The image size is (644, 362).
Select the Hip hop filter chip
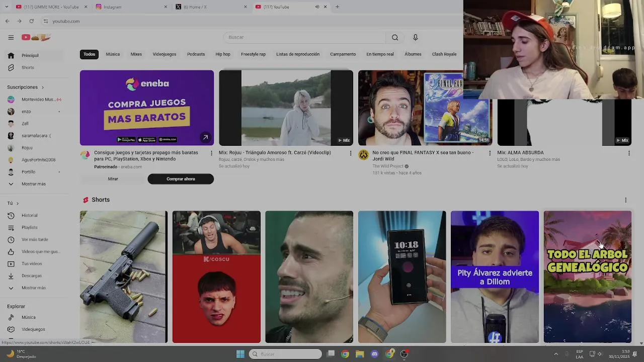(x=223, y=54)
